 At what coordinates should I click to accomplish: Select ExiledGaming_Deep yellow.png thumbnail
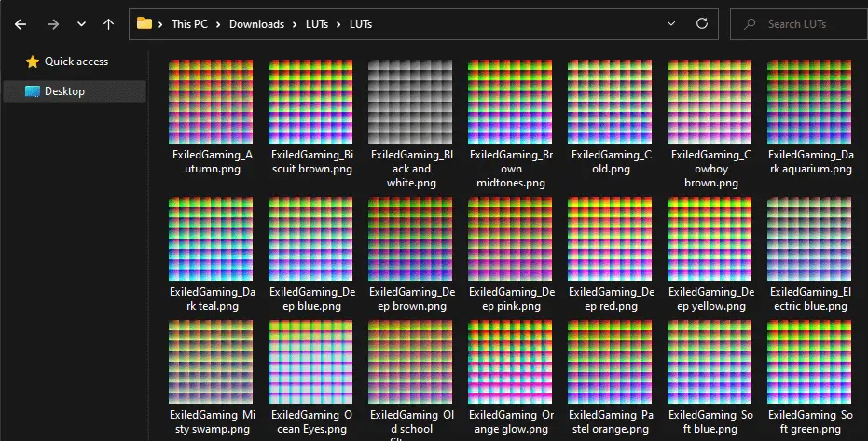coord(710,239)
